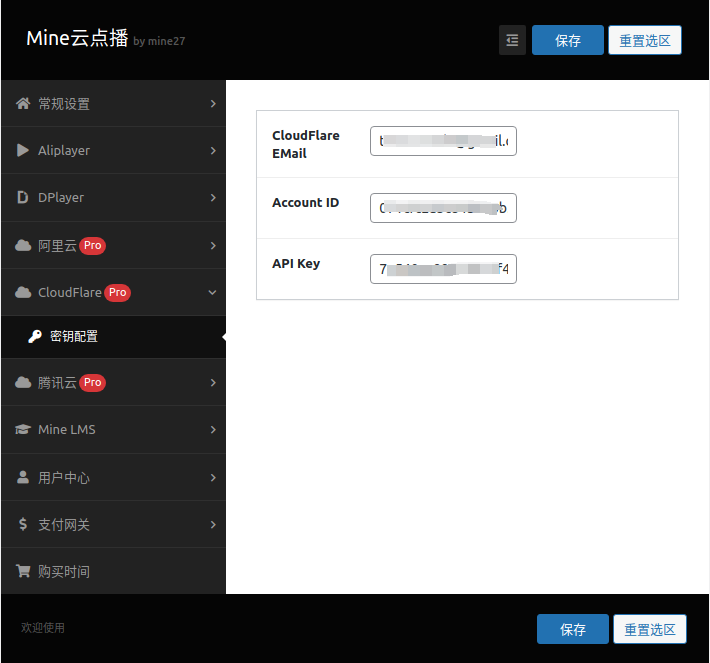
Task: Expand the Aliplayer section chevron
Action: tap(213, 150)
